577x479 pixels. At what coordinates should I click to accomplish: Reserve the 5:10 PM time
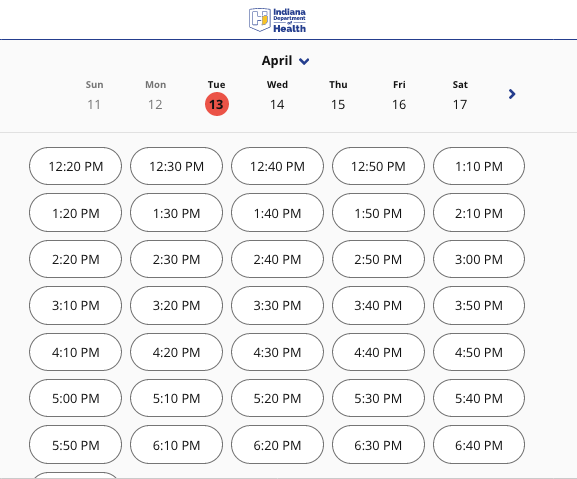click(176, 398)
